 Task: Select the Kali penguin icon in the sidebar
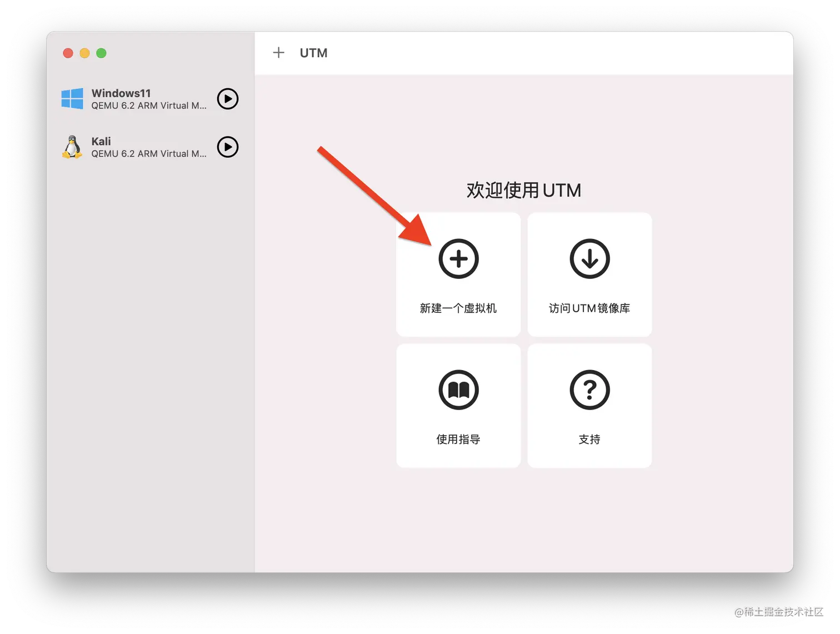72,147
